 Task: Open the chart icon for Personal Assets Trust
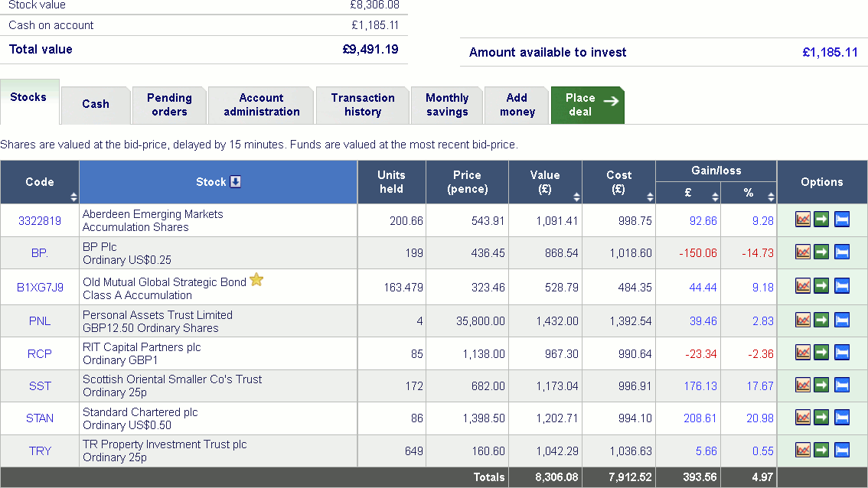[803, 320]
